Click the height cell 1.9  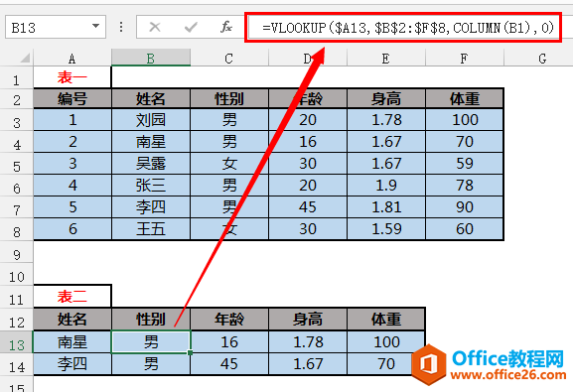tap(386, 186)
